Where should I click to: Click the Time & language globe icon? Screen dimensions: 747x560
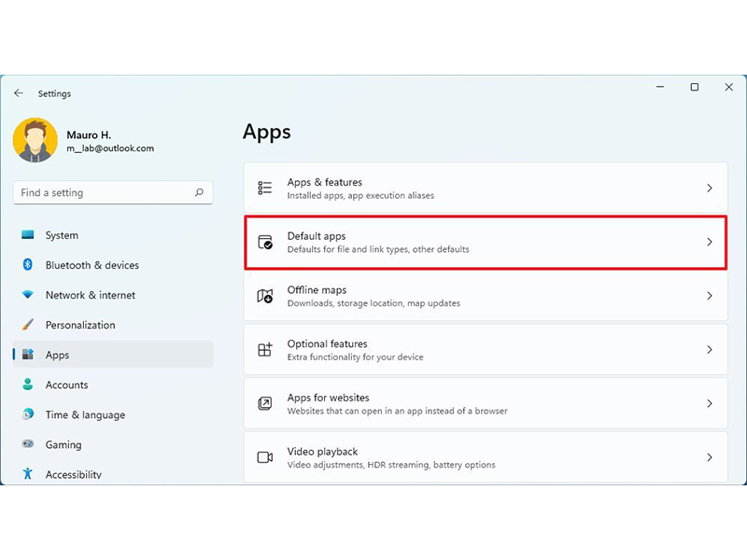pyautogui.click(x=28, y=413)
